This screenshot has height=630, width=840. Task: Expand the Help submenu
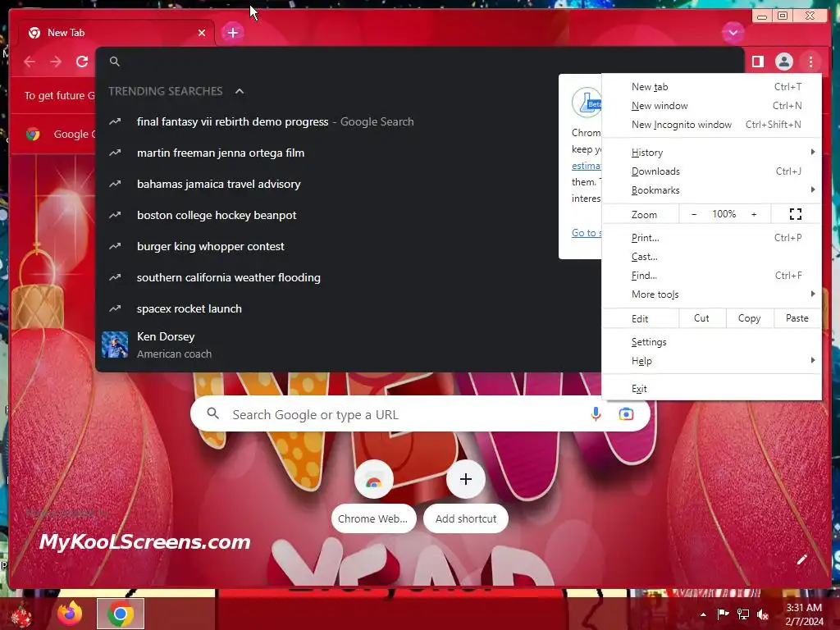tap(711, 360)
